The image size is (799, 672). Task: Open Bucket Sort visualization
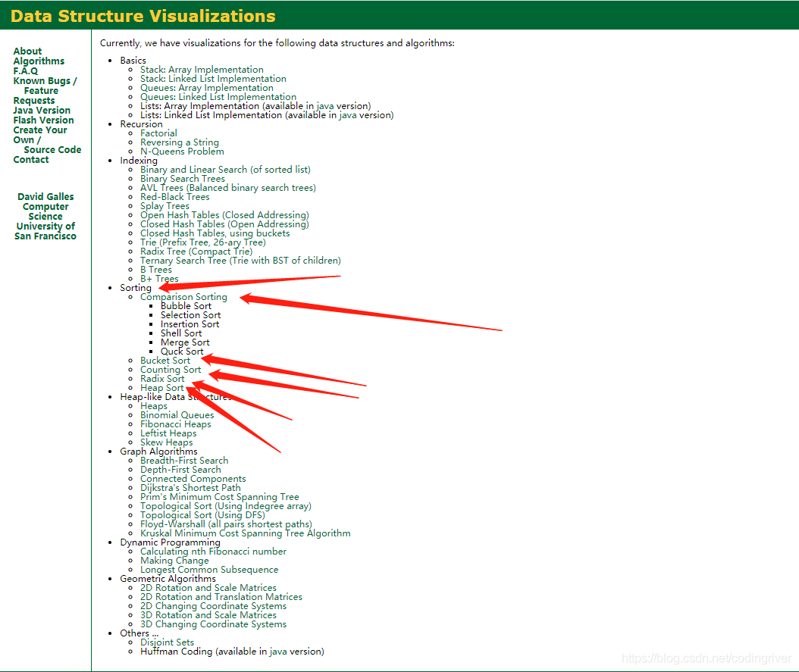165,361
